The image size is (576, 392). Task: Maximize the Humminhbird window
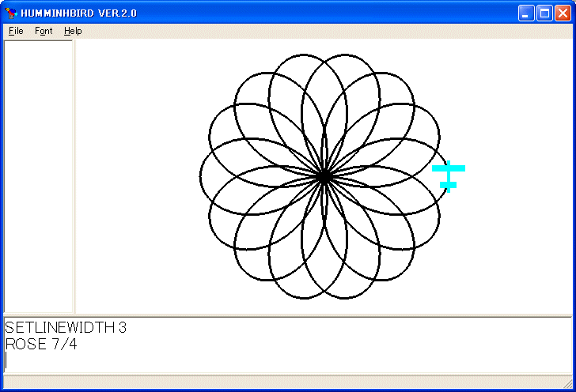[544, 13]
